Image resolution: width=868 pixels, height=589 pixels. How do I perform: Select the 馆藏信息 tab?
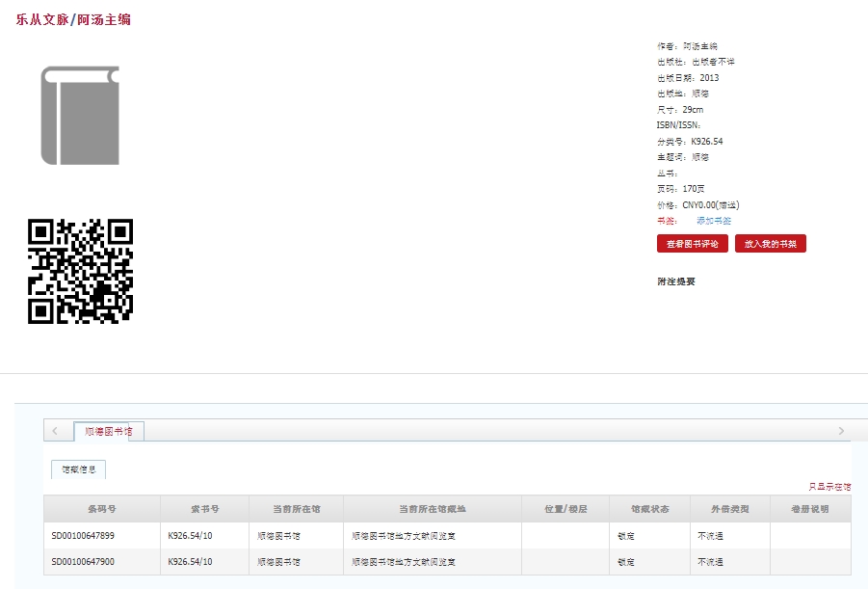pos(78,469)
